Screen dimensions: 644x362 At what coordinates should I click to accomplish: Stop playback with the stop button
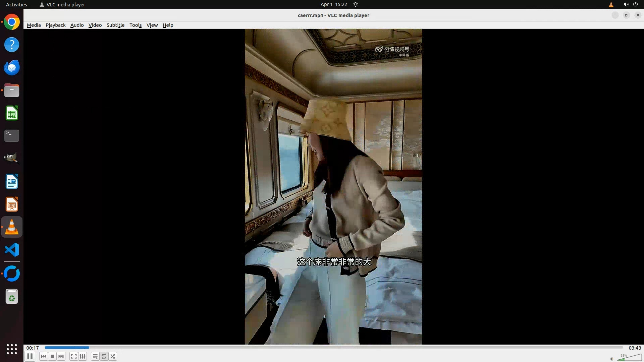click(52, 356)
